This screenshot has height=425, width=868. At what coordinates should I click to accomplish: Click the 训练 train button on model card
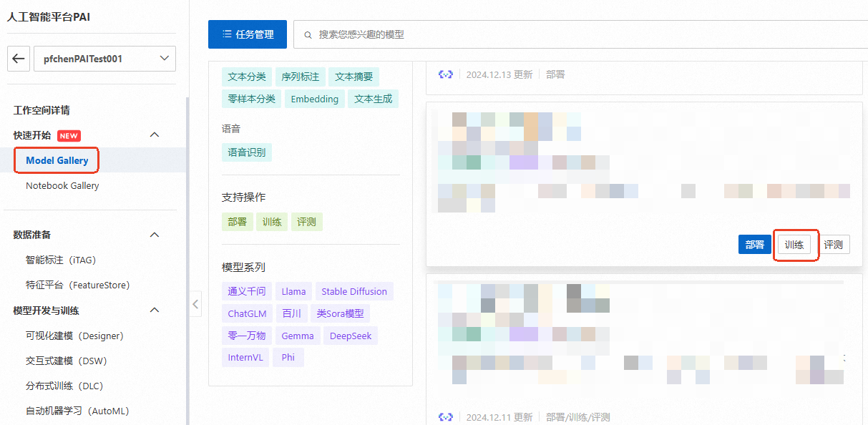click(794, 245)
